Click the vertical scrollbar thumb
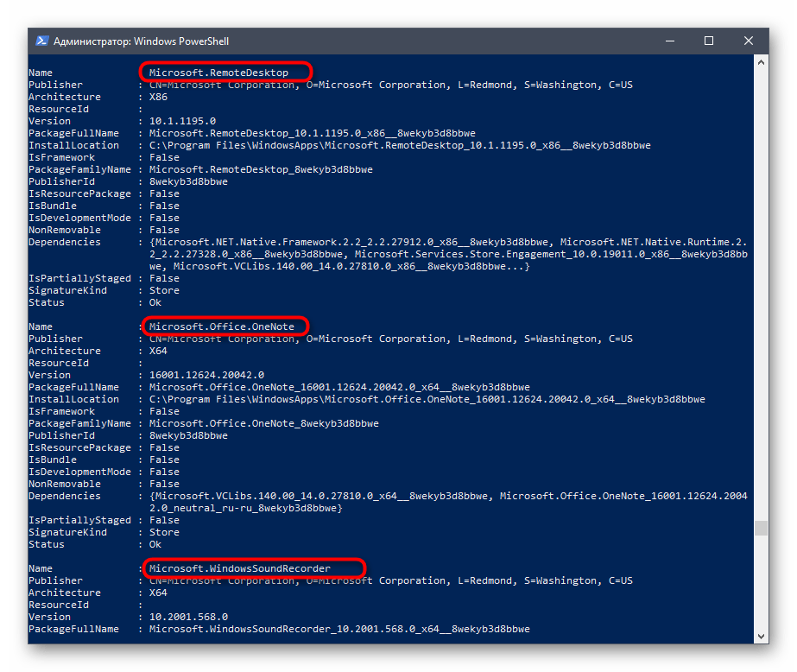Viewport: 797px width, 672px height. point(760,528)
